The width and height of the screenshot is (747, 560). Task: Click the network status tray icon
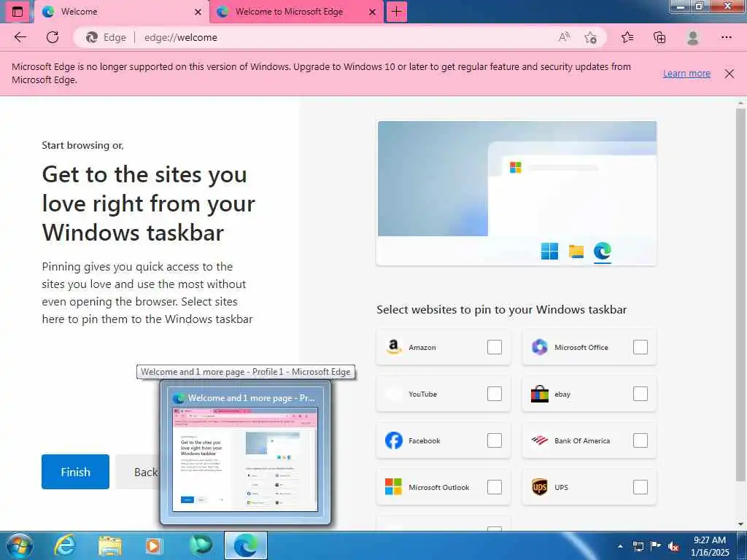[x=638, y=546]
